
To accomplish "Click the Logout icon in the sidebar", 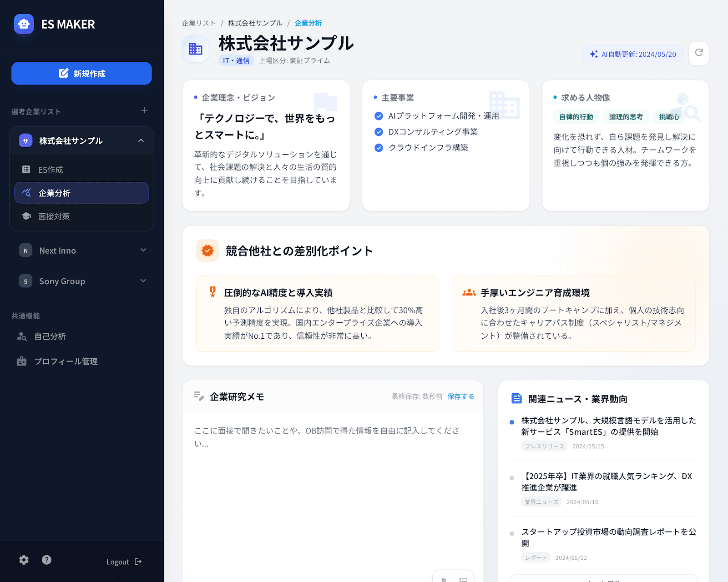I will tap(138, 562).
